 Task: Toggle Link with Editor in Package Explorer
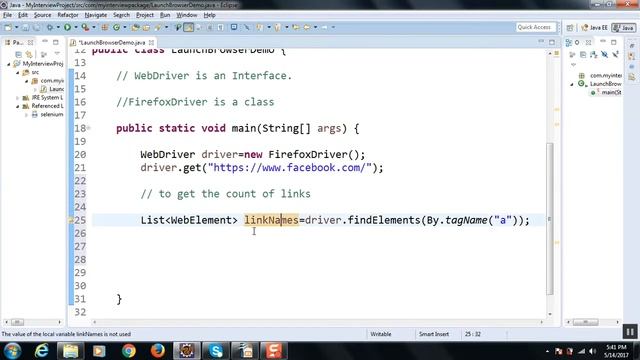pos(29,54)
